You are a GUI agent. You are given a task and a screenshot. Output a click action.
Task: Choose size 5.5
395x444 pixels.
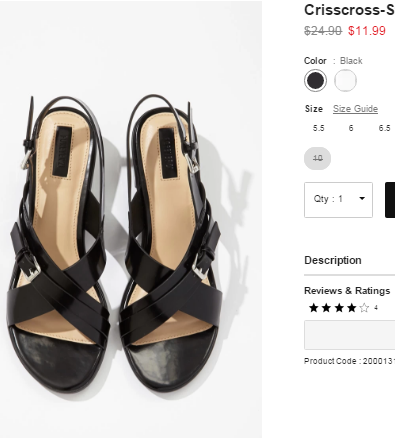pos(318,128)
